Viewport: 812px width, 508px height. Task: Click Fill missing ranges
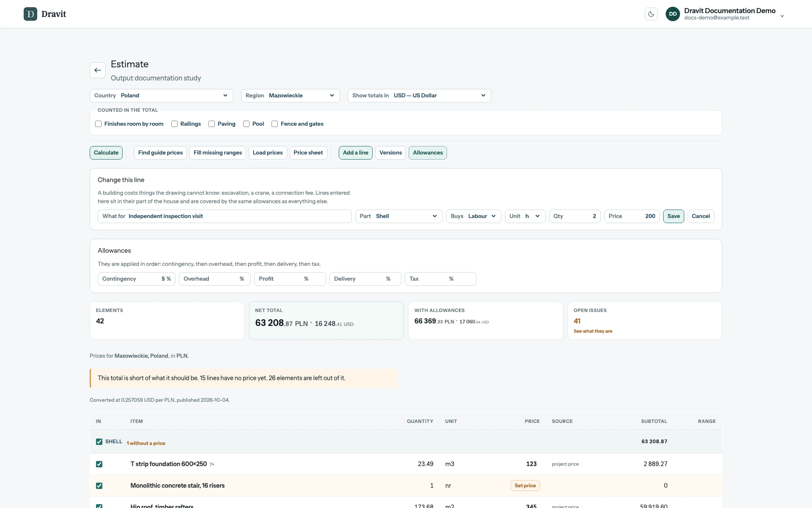pyautogui.click(x=218, y=153)
